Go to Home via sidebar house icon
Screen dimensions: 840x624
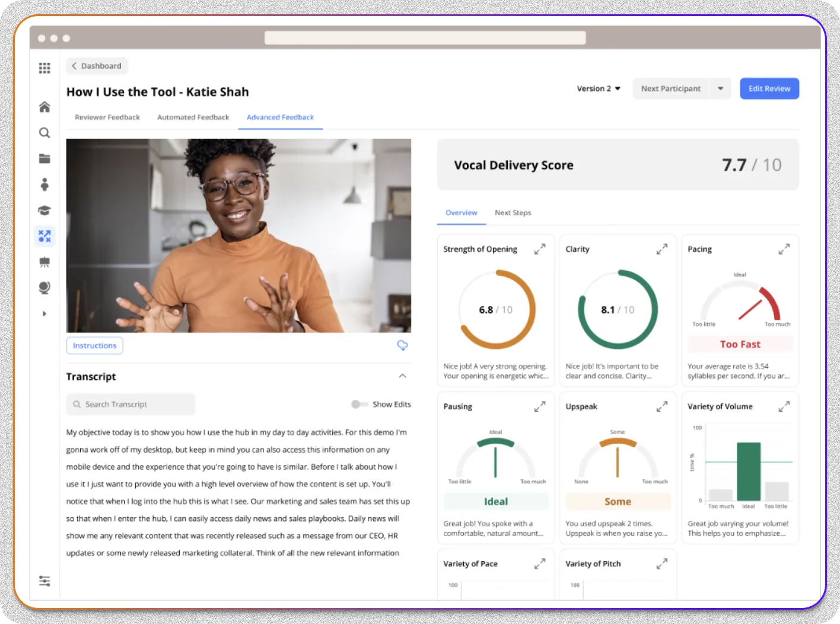44,107
